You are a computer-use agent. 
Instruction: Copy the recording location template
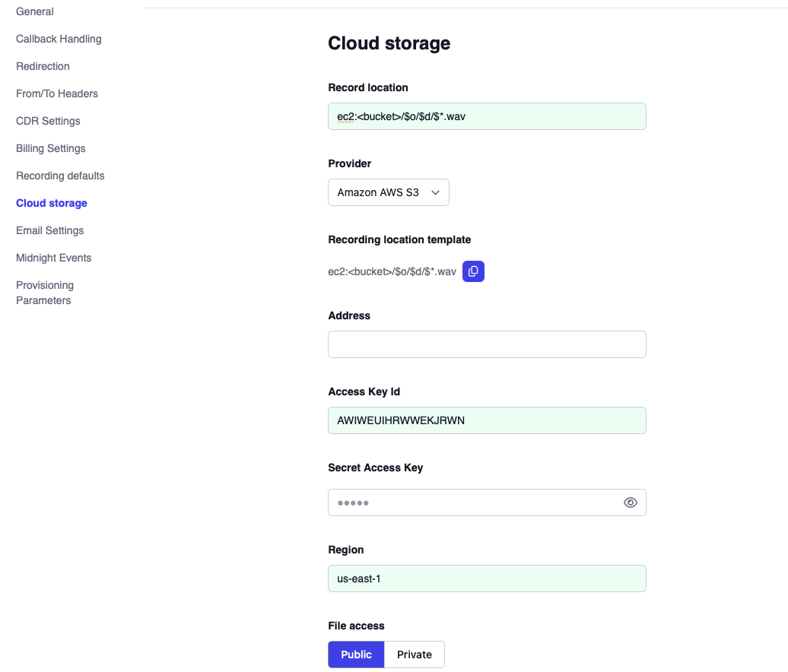(x=473, y=271)
